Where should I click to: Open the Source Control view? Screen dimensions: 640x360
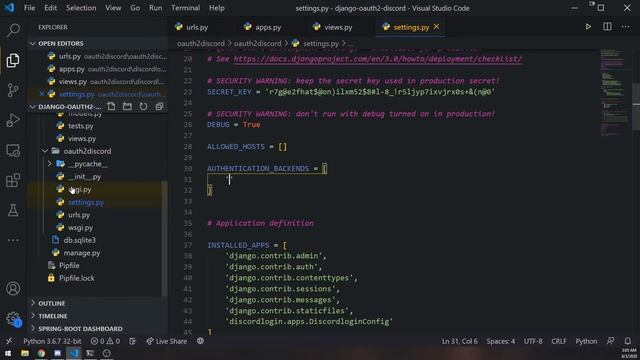pos(13,90)
